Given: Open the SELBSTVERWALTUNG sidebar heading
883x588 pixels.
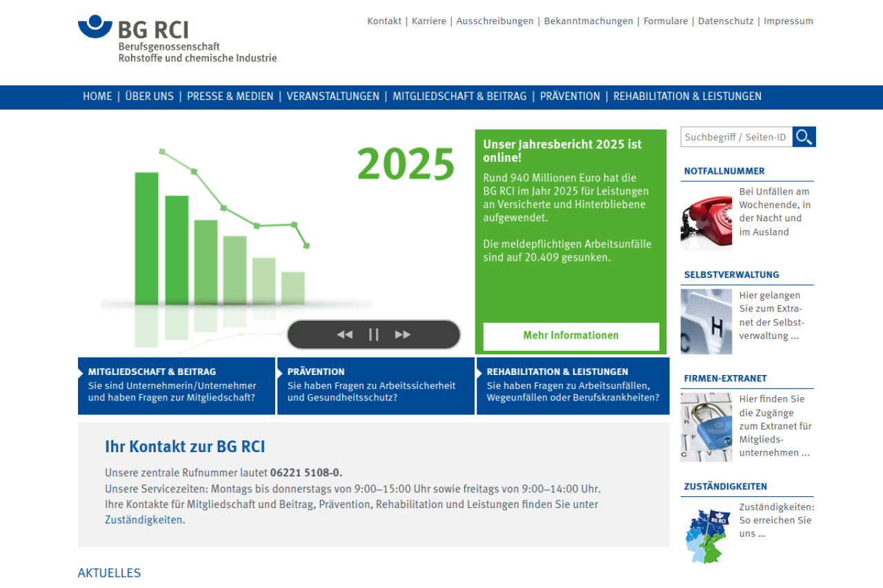Looking at the screenshot, I should click(732, 274).
